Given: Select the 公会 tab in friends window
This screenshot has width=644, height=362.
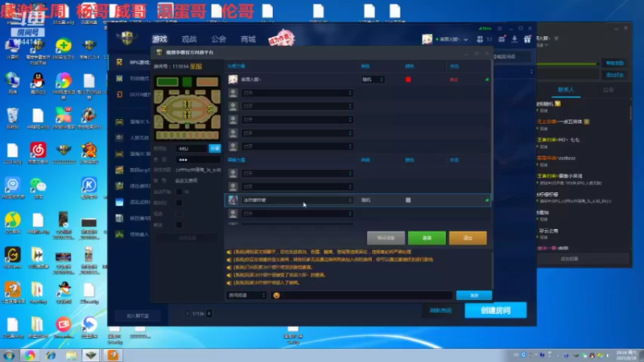Looking at the screenshot, I should pyautogui.click(x=609, y=89).
